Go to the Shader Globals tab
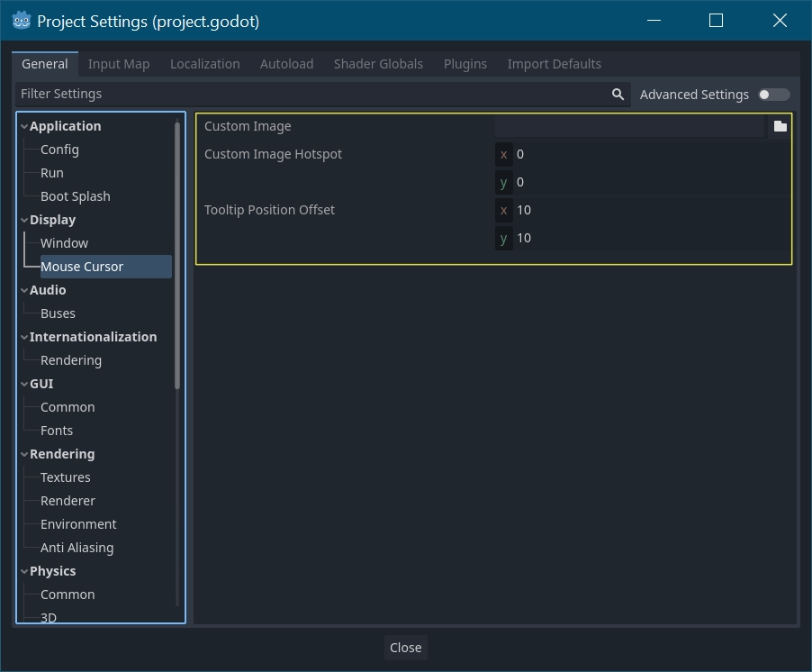The image size is (812, 672). pos(378,64)
